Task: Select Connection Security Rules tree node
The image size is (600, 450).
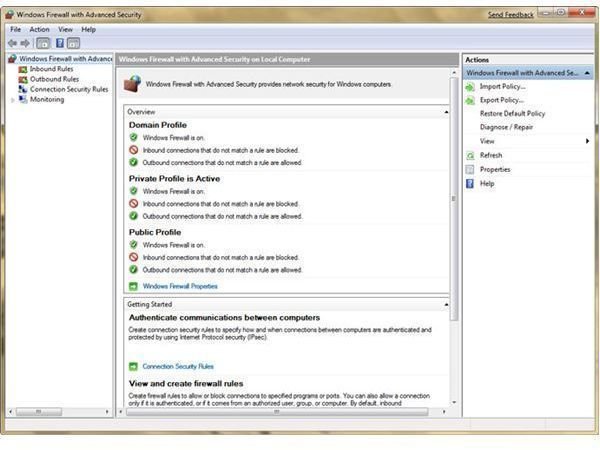Action: tap(69, 89)
